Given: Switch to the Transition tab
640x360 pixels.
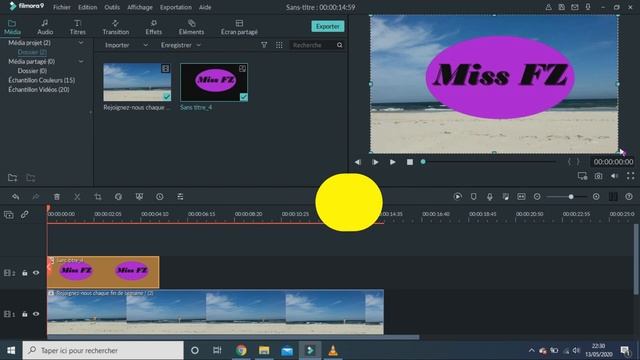Looking at the screenshot, I should click(x=116, y=27).
